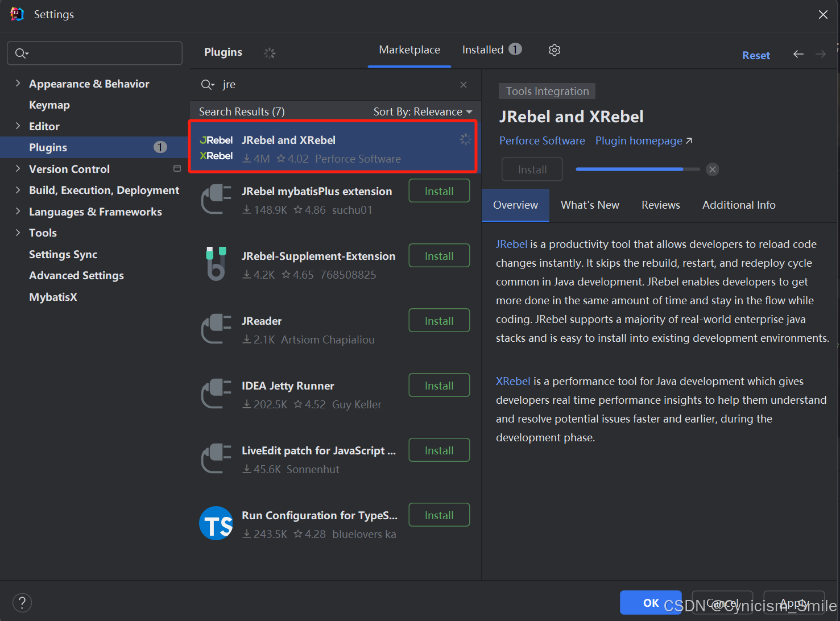Click the search magnifier icon in plugin search field
Screen dimensions: 840x621
pyautogui.click(x=208, y=85)
